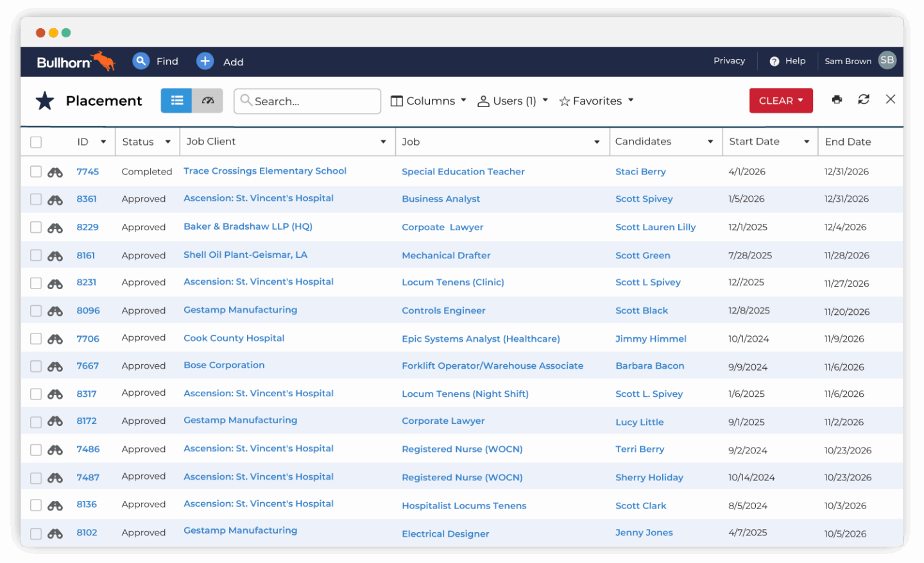The width and height of the screenshot is (924, 563).
Task: Preview placement 8172 with binoculars icon
Action: click(55, 422)
